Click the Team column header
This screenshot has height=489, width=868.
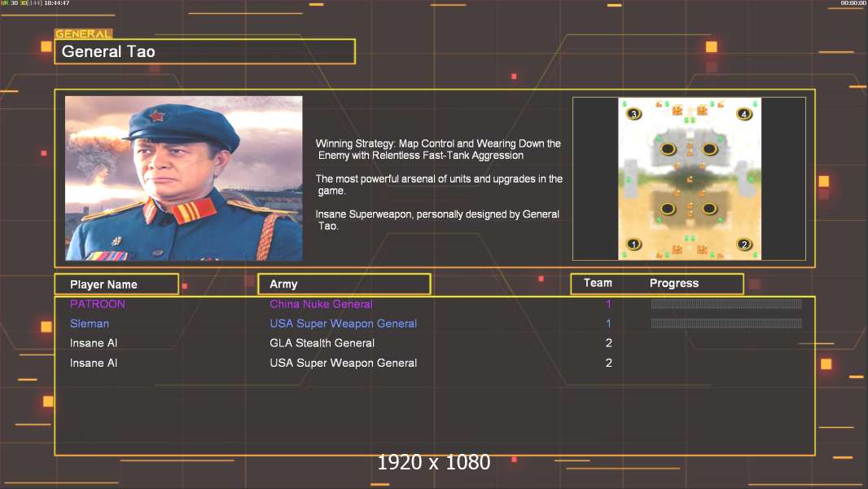point(598,283)
